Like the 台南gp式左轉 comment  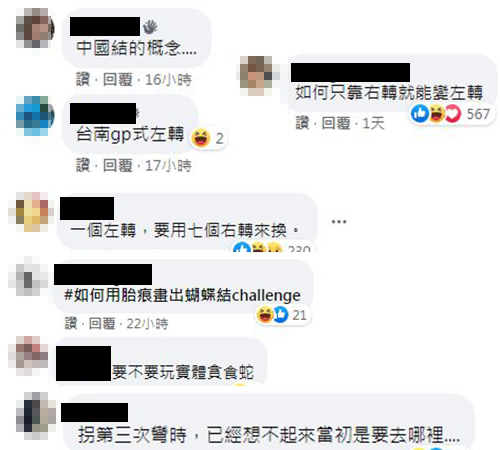(x=83, y=165)
